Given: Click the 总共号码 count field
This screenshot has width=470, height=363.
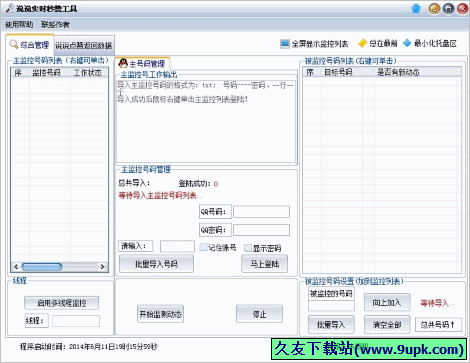Looking at the screenshot, I should (438, 324).
